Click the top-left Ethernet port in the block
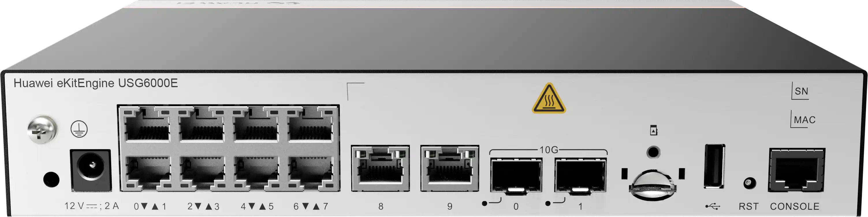The image size is (868, 217). point(147,125)
